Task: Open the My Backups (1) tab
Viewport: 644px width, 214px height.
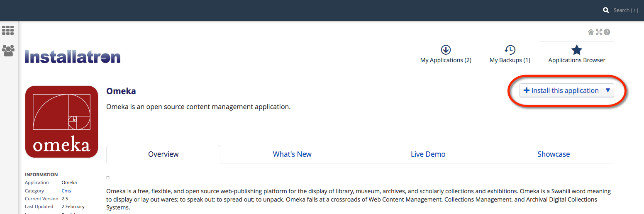Action: pos(510,54)
